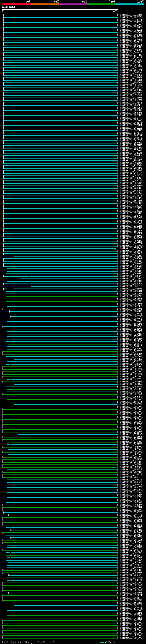Select the UniRef100_P55071 label
146x644 pixels.
[131, 362]
